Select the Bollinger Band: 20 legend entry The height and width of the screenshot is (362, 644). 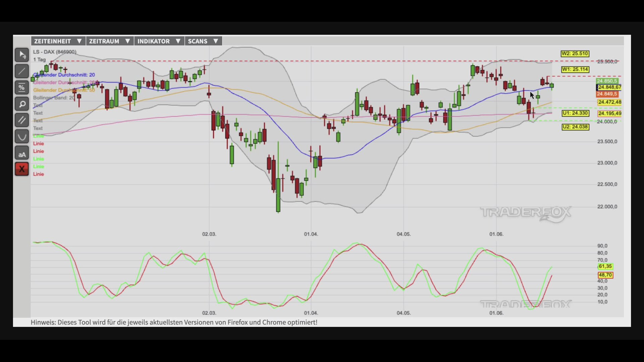[54, 98]
